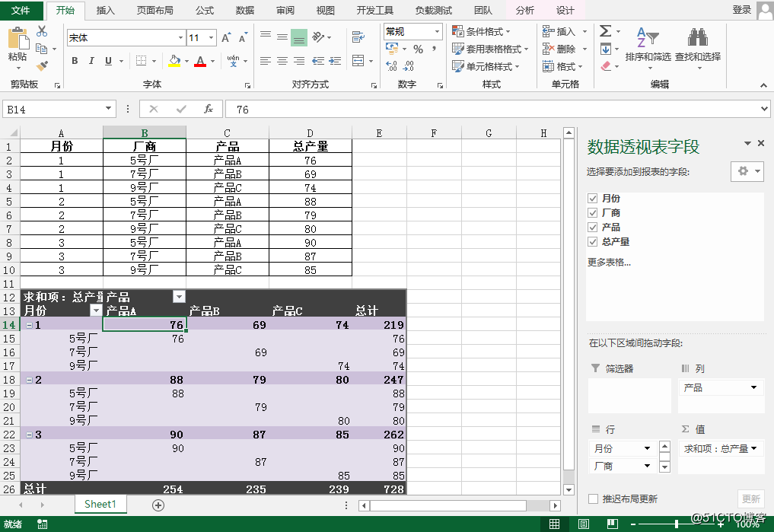774x532 pixels.
Task: Open the 数据 ribbon tab
Action: tap(245, 11)
